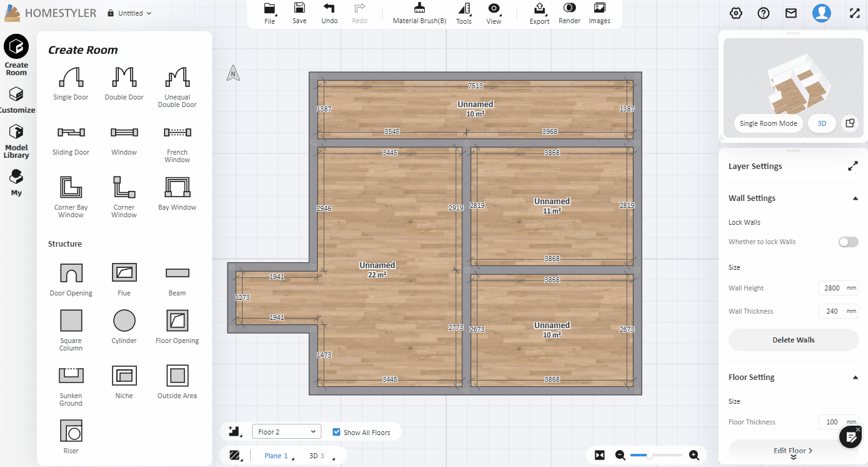
Task: Click the Delete Walls button
Action: click(x=793, y=340)
